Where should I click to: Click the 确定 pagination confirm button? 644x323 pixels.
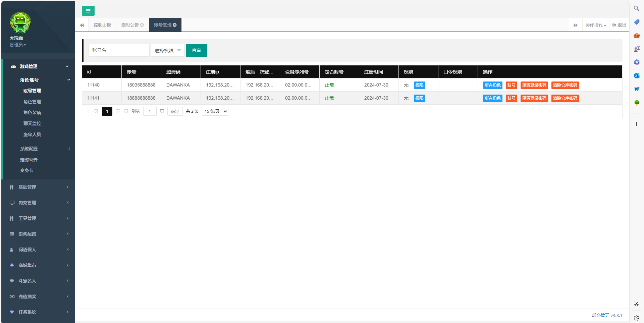[x=175, y=111]
